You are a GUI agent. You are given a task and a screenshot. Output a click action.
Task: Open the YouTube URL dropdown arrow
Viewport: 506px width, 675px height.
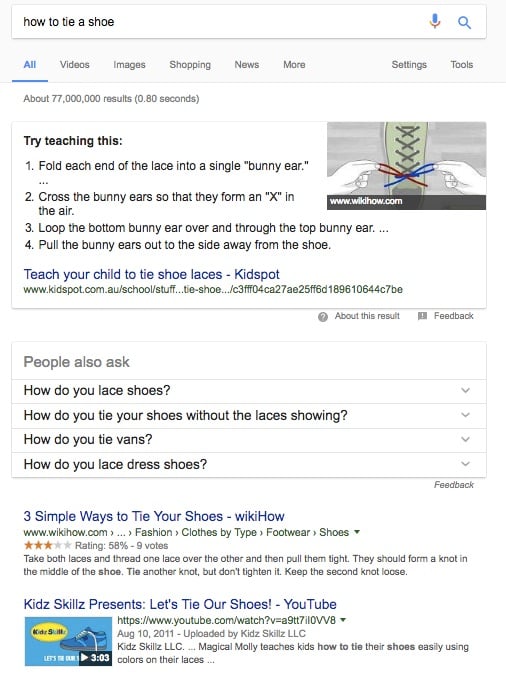[343, 620]
